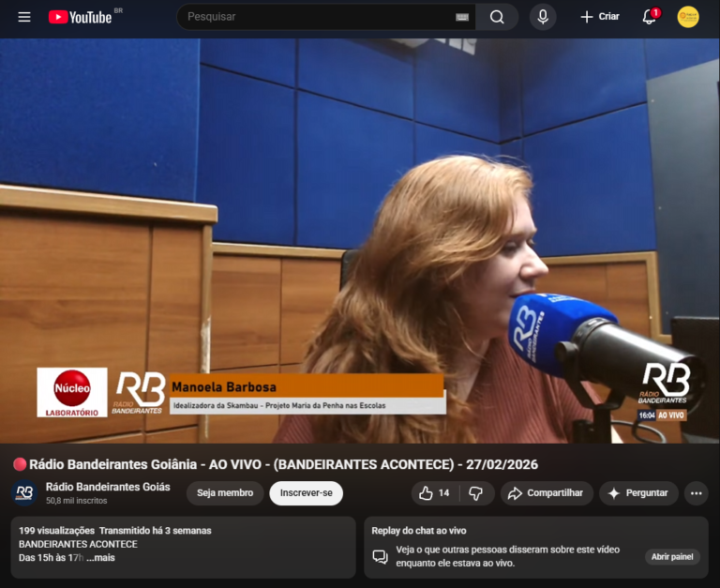This screenshot has height=588, width=720.
Task: Click 'Transmitido há 3 semanas' text
Action: click(x=156, y=531)
